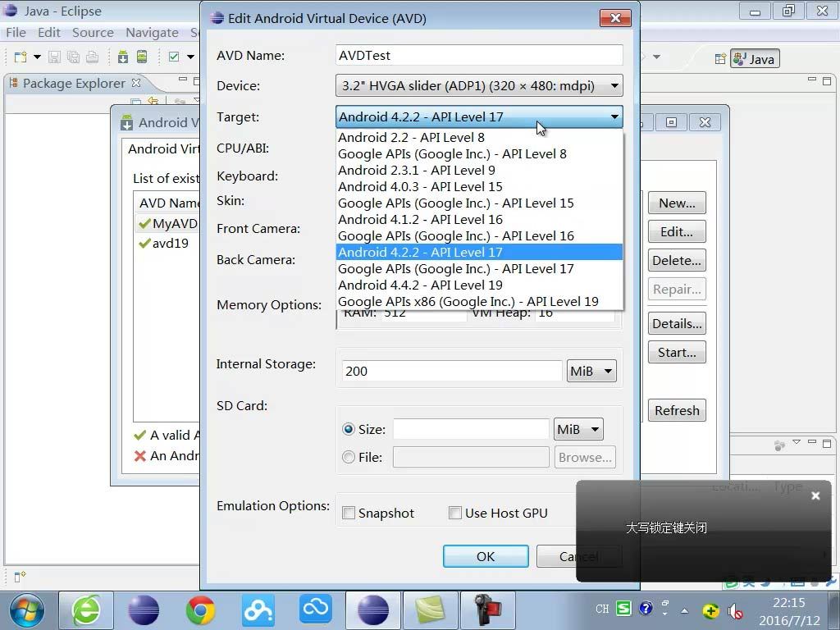
Task: Click the Internal Storage value field
Action: tap(452, 372)
